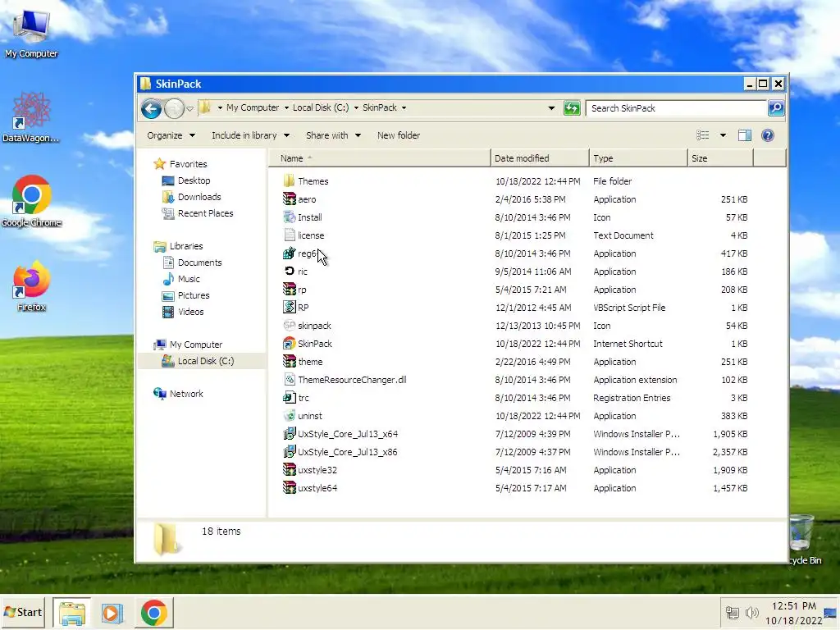Select the trc registry file icon
This screenshot has width=840, height=630.
click(x=290, y=398)
